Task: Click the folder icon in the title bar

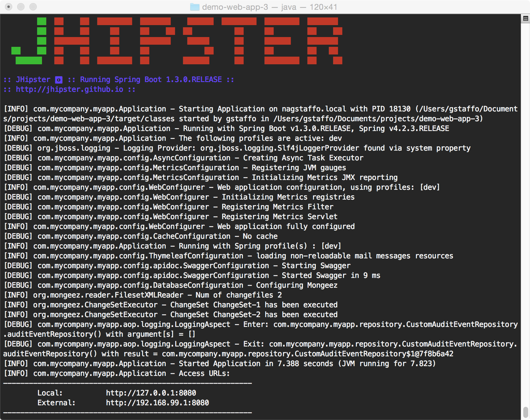Action: [x=195, y=7]
